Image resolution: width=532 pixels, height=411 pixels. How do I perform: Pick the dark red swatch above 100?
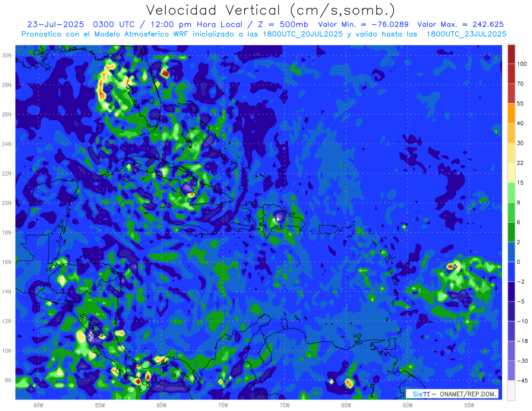tap(511, 54)
